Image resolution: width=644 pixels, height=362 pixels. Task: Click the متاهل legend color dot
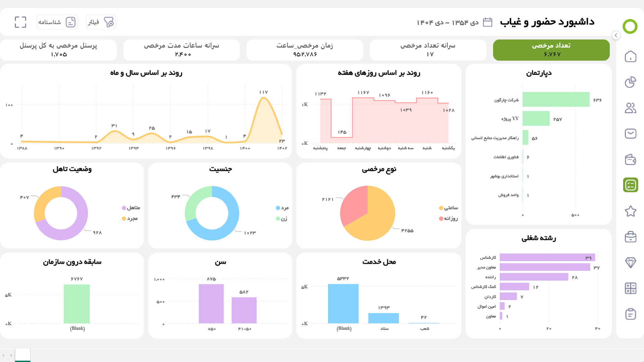(124, 208)
